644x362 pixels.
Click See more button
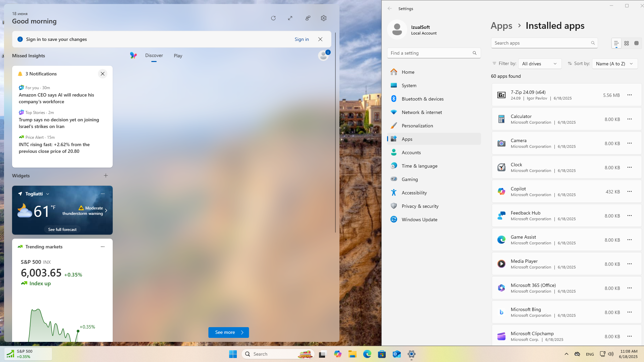click(228, 333)
